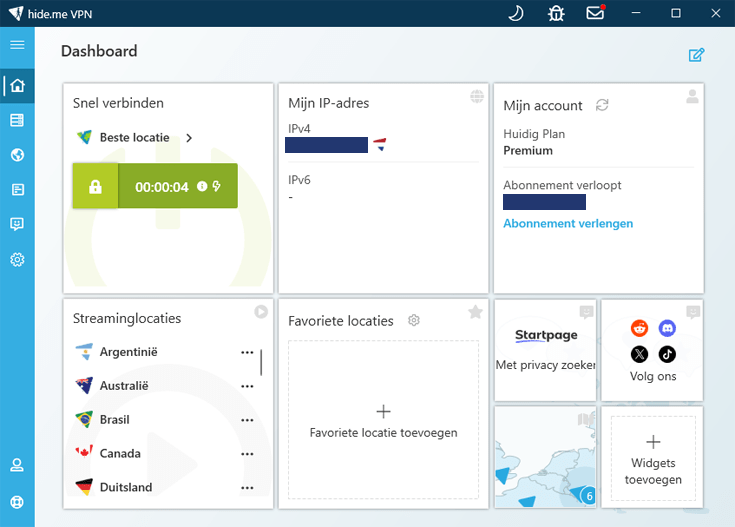Viewport: 735px width, 527px height.
Task: Select Duitsland streaming location
Action: pyautogui.click(x=126, y=487)
